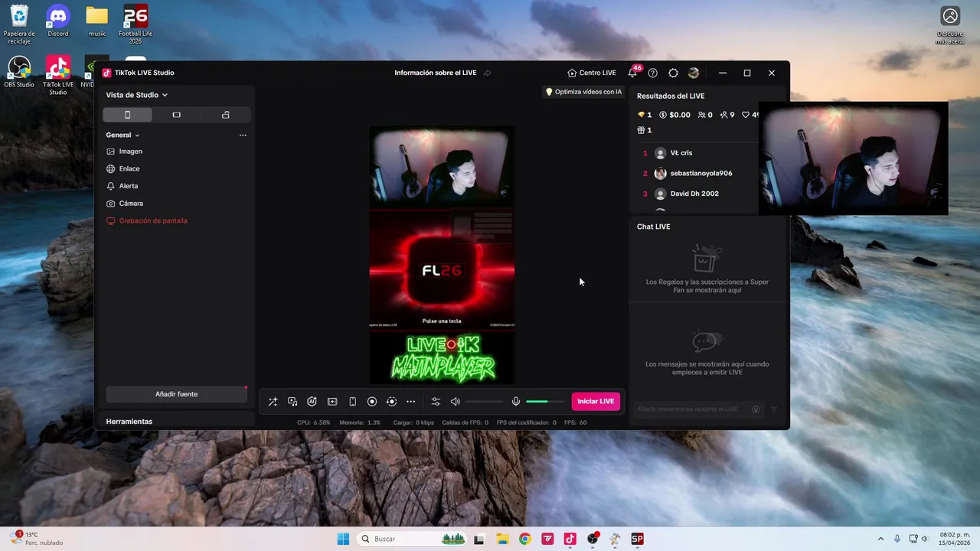980x551 pixels.
Task: Adjust the speaker volume slider
Action: click(x=484, y=402)
